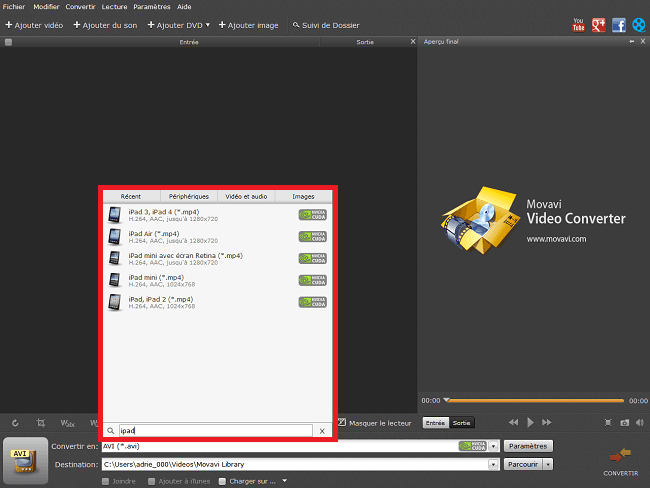Image resolution: width=650 pixels, height=488 pixels.
Task: Open the Facebook icon link
Action: [x=618, y=25]
